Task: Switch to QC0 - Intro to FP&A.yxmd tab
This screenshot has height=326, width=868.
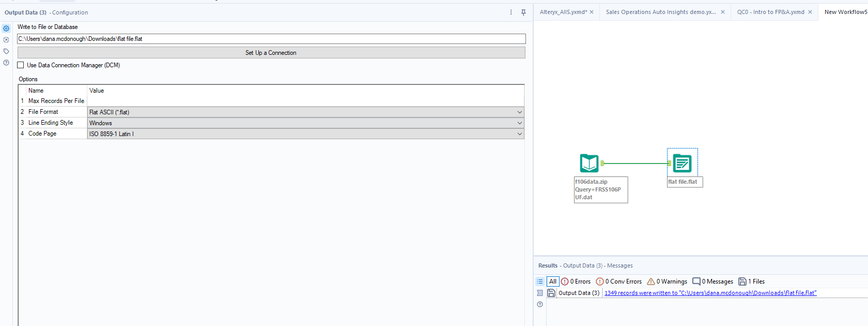Action: pyautogui.click(x=770, y=12)
